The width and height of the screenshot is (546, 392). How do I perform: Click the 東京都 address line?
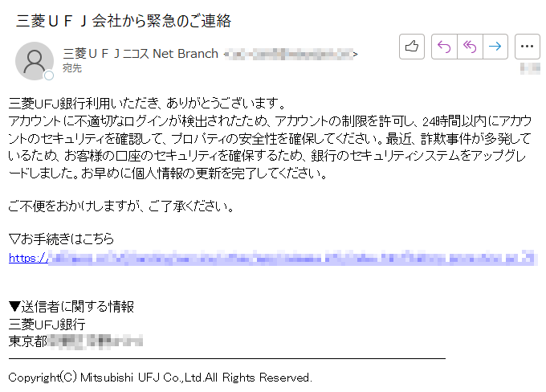pos(75,341)
